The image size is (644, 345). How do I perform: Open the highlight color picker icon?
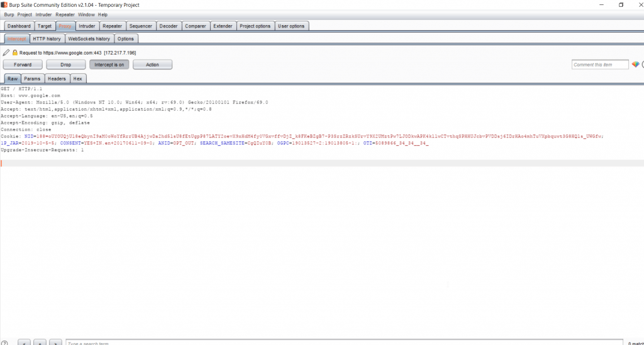tap(635, 64)
